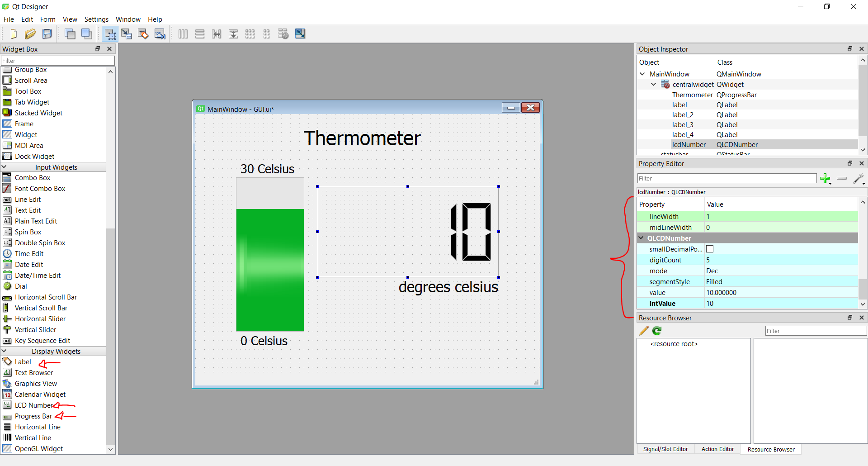Float the Property Editor panel

point(850,163)
